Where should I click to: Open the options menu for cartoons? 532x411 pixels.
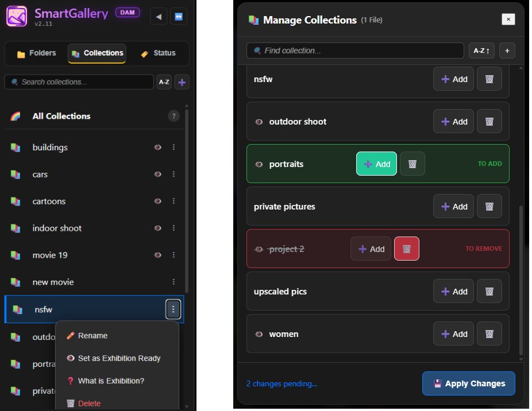click(174, 201)
